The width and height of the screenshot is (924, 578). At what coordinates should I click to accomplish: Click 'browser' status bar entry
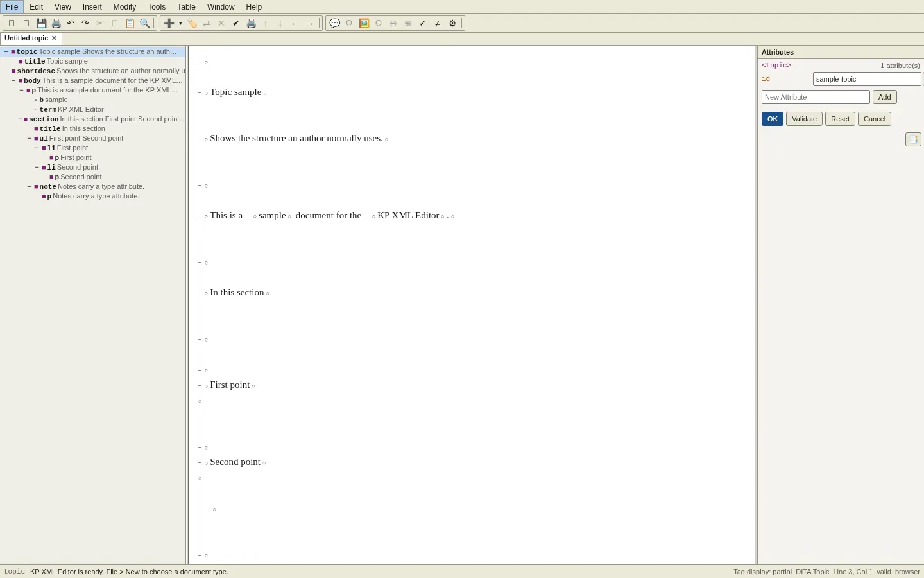point(907,572)
